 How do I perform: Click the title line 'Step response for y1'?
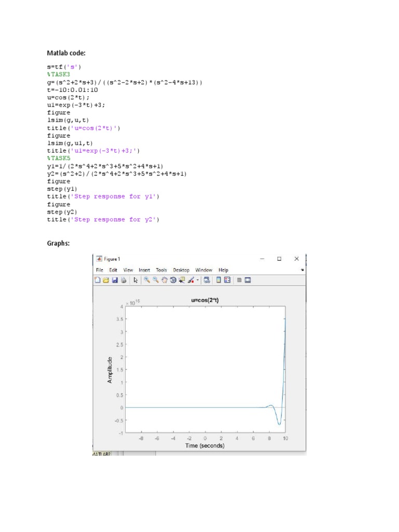tap(103, 196)
